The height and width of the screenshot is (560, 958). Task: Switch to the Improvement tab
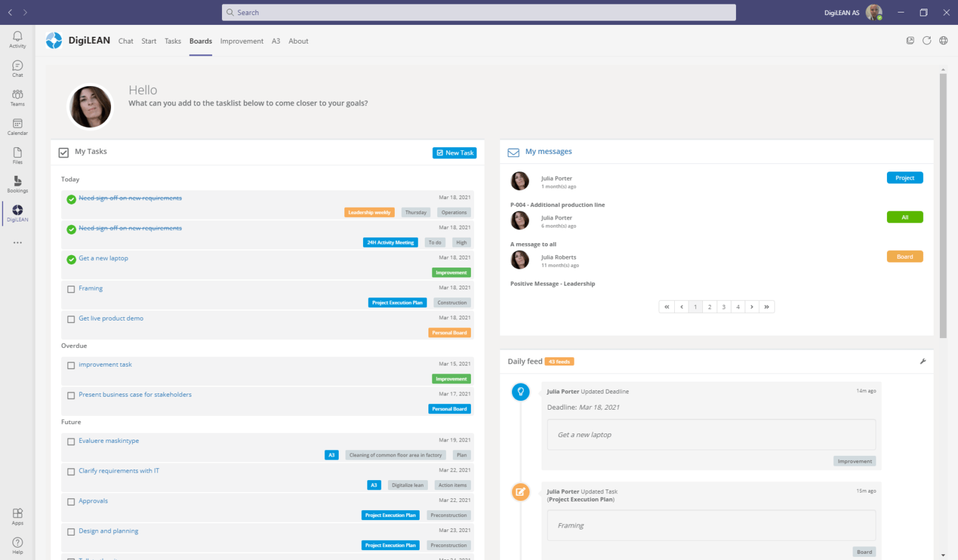coord(241,41)
